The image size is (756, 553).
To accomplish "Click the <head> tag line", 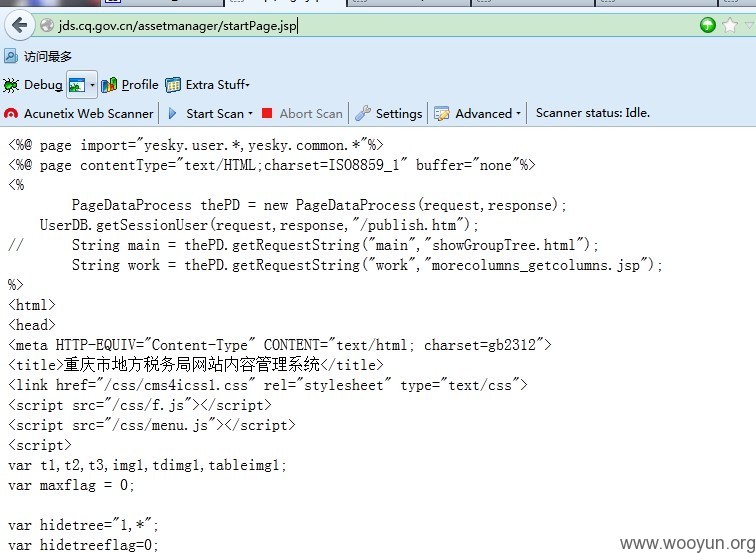I will click(32, 325).
